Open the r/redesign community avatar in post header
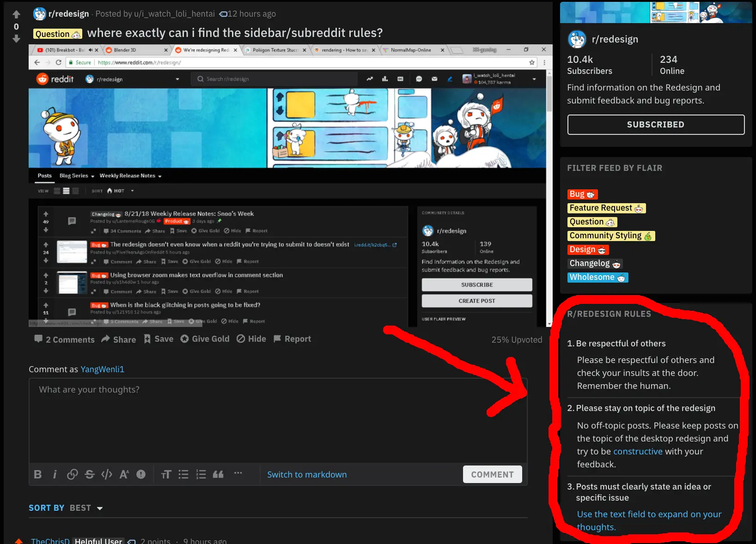This screenshot has height=544, width=756. (40, 14)
